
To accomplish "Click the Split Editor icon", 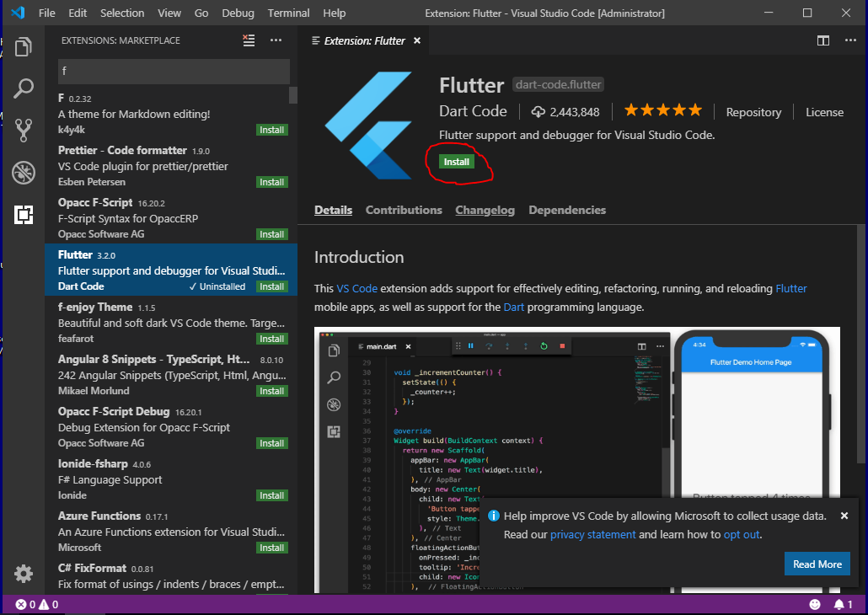I will [x=823, y=40].
